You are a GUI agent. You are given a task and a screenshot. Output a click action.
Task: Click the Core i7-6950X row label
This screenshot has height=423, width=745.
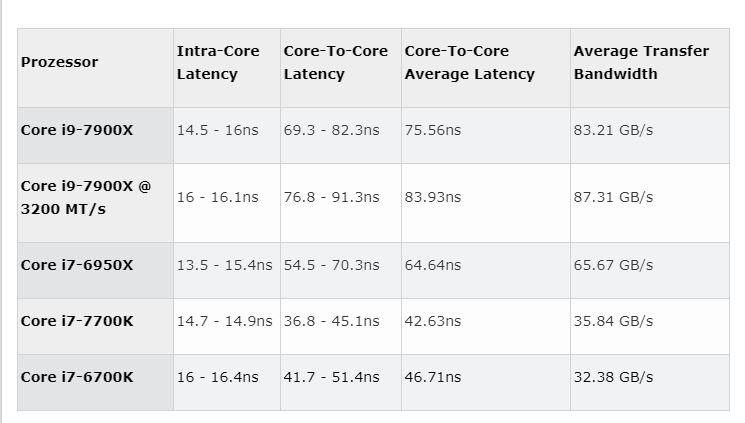[96, 270]
